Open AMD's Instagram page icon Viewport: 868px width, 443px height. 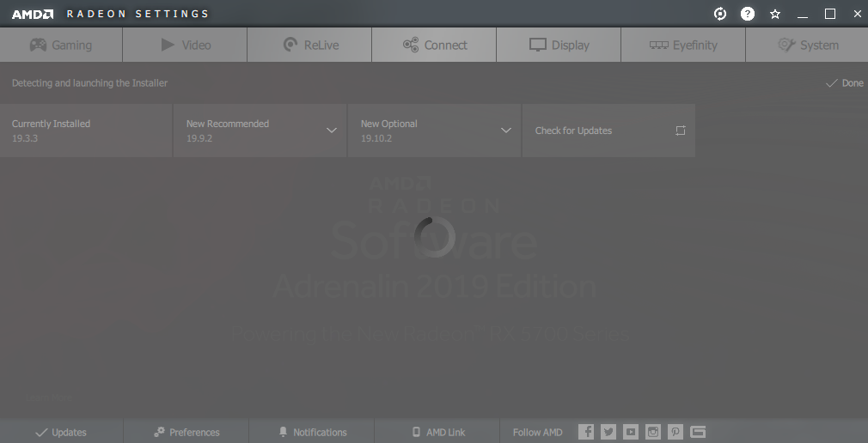(653, 432)
